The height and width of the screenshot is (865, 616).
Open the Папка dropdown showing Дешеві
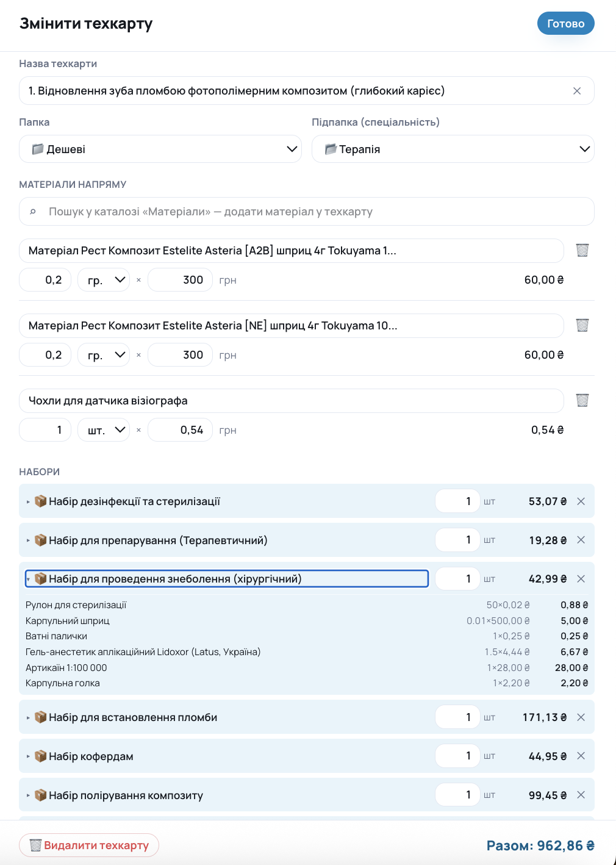click(160, 149)
